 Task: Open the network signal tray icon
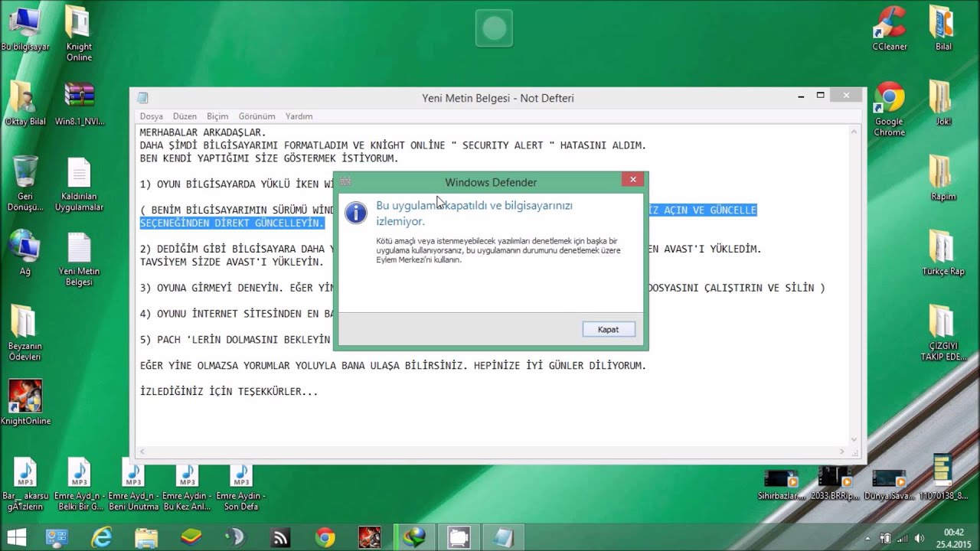[x=902, y=538]
